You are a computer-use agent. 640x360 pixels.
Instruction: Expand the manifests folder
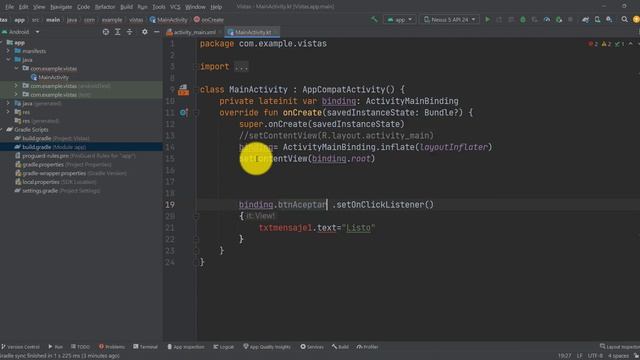(x=8, y=51)
